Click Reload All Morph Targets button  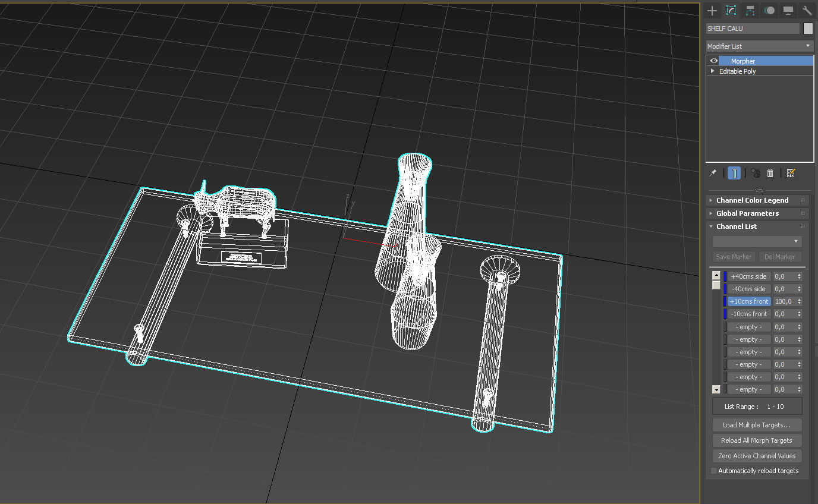point(757,440)
